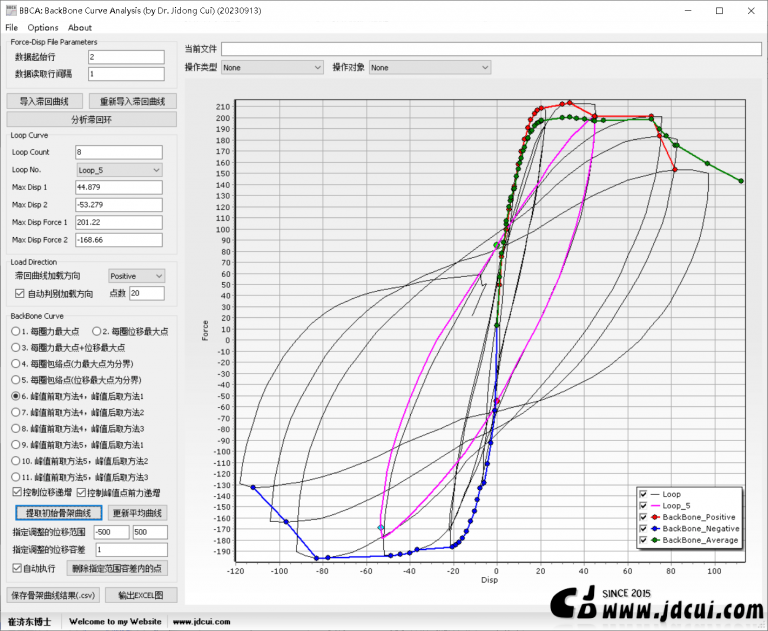Open the Loop No. dropdown showing Loop_5
Screen dimensions: 768x631
[x=118, y=170]
